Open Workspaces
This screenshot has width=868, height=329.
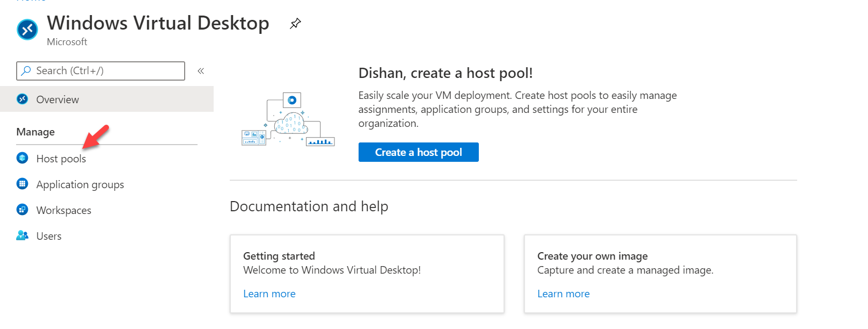64,210
